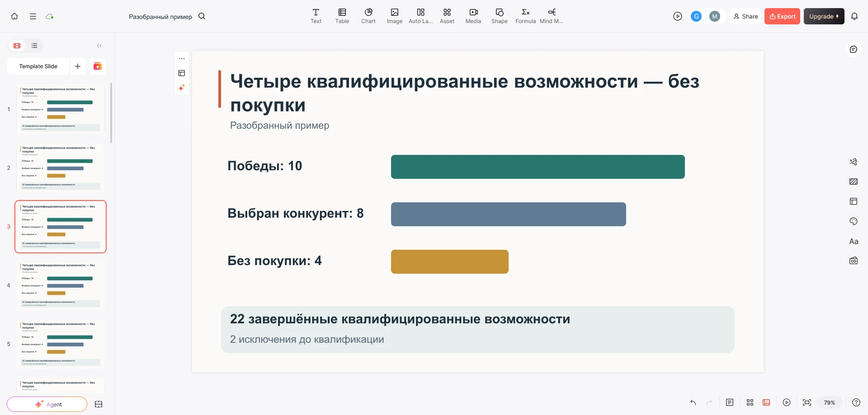
Task: Insert a Text element
Action: tap(316, 16)
